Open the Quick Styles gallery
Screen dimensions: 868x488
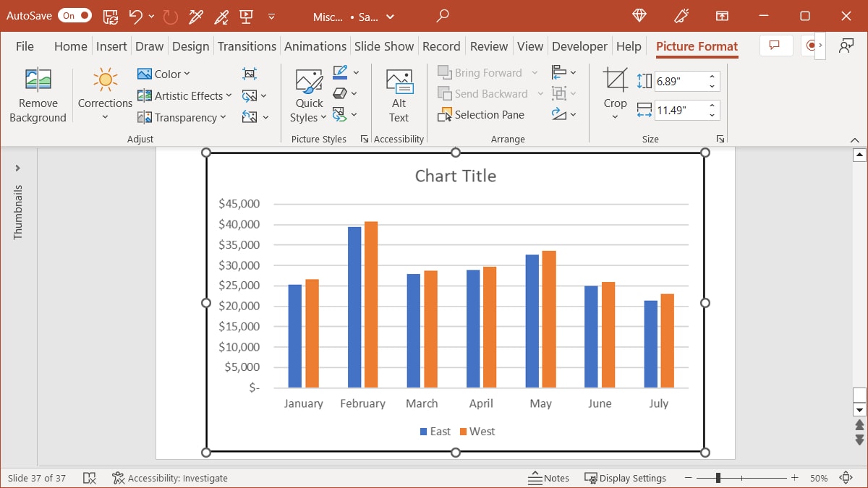click(x=308, y=93)
